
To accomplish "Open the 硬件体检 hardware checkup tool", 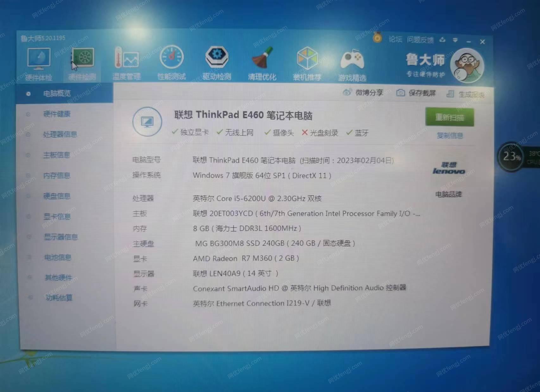I will tap(39, 64).
